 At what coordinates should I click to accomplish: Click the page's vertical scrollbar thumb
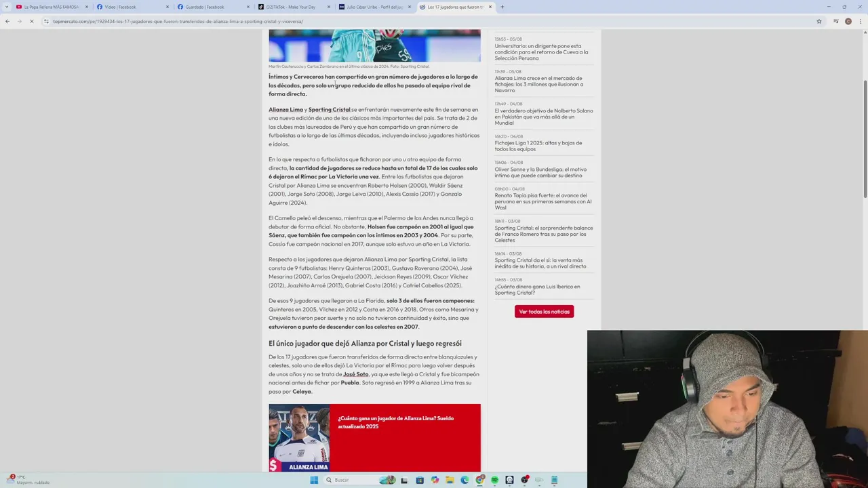pos(865,139)
